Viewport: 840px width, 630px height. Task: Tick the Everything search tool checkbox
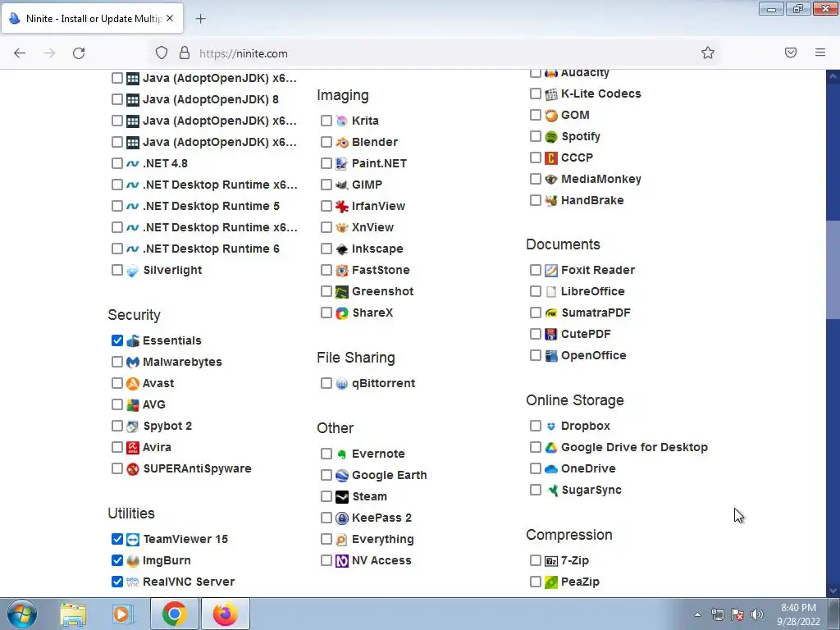pyautogui.click(x=326, y=539)
